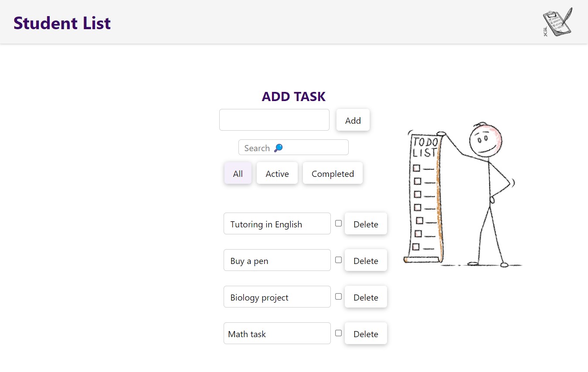Edit the Biology project text box
Image resolution: width=588 pixels, height=372 pixels.
click(x=277, y=297)
